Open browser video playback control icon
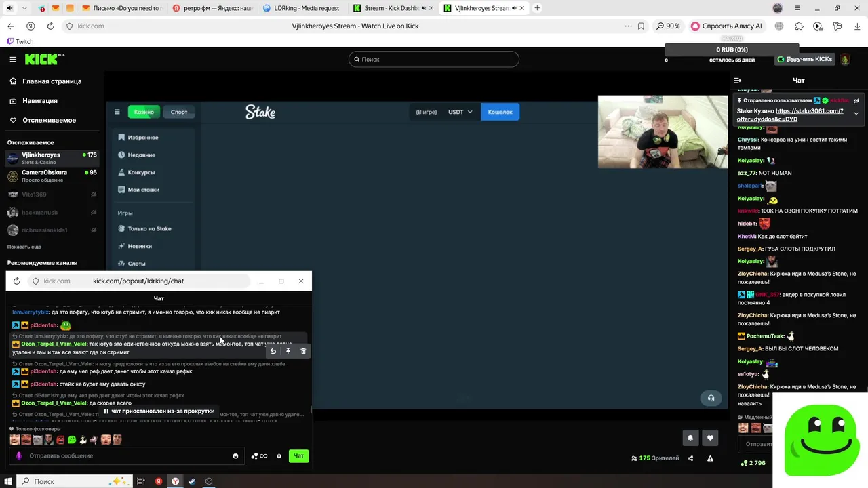Screen dimensions: 868x488 (818, 26)
